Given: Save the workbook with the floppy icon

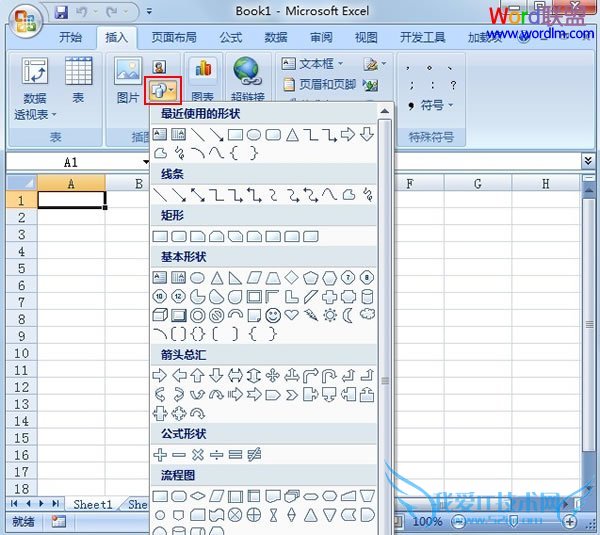Looking at the screenshot, I should [61, 12].
